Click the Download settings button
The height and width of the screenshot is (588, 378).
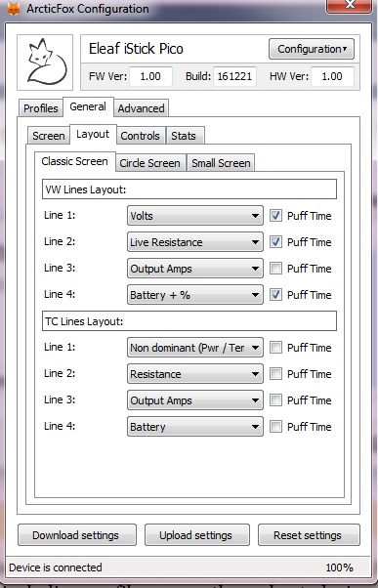click(x=77, y=534)
